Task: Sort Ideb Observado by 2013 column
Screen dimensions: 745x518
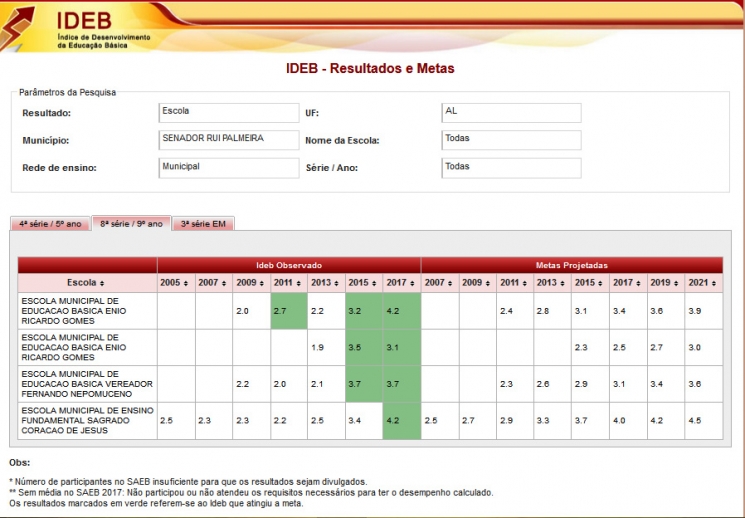Action: 326,283
